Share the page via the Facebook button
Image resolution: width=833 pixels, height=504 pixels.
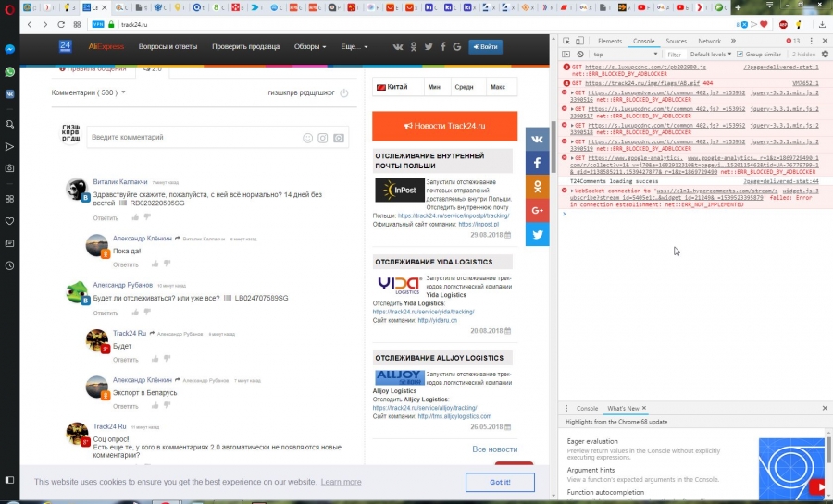(x=537, y=163)
